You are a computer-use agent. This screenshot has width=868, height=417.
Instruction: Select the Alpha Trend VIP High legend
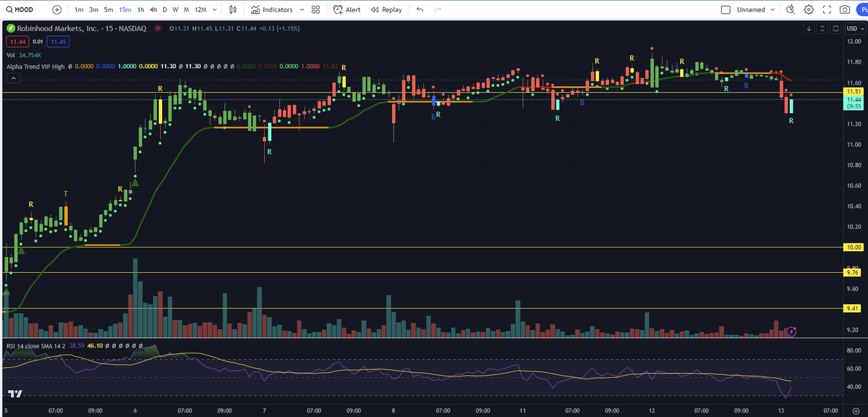coord(35,67)
